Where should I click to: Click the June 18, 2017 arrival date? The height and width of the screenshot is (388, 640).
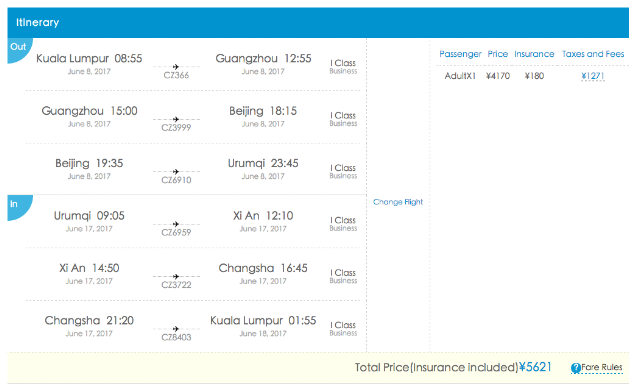tap(263, 334)
